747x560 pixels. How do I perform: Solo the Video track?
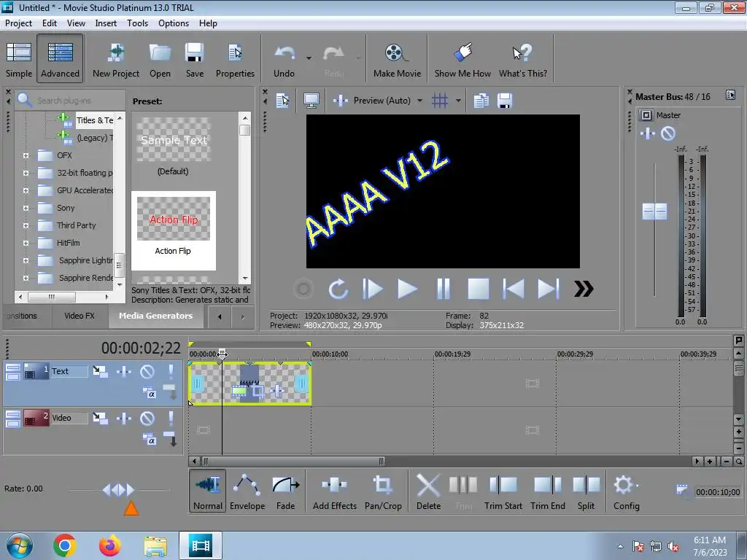pyautogui.click(x=171, y=418)
